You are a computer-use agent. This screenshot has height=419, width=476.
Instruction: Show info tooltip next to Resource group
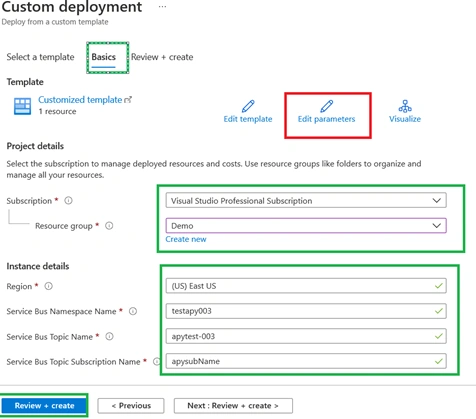(109, 226)
